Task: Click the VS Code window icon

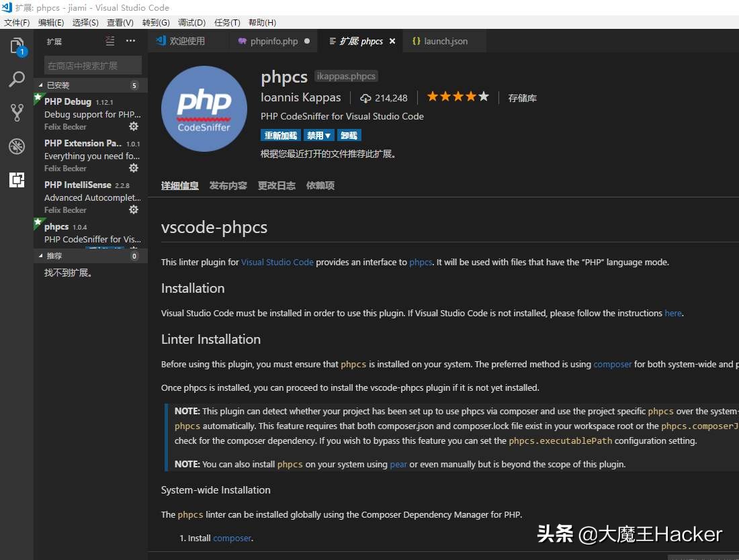Action: pyautogui.click(x=7, y=7)
